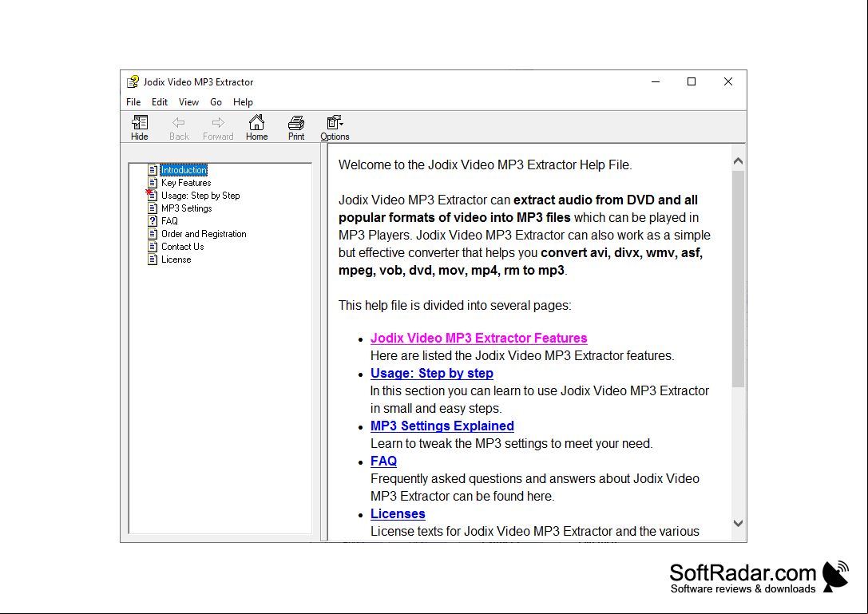
Task: Open the Usage: Step by step link
Action: 432,373
